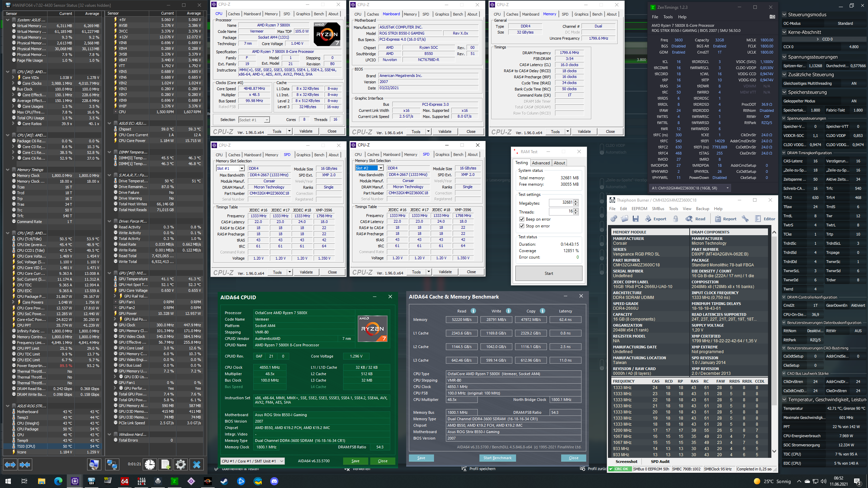The height and width of the screenshot is (488, 868).
Task: Open HWiNFO sensor settings gear icon
Action: (x=181, y=464)
